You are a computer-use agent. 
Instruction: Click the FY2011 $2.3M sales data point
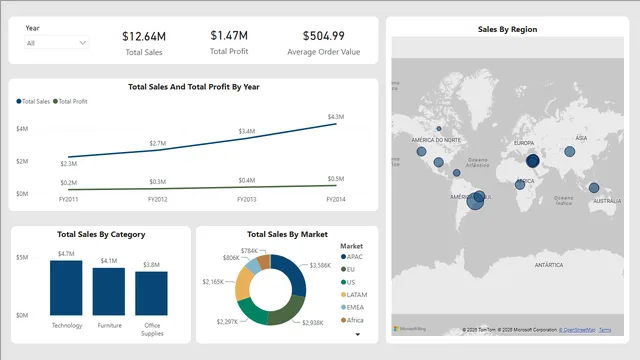(x=69, y=157)
